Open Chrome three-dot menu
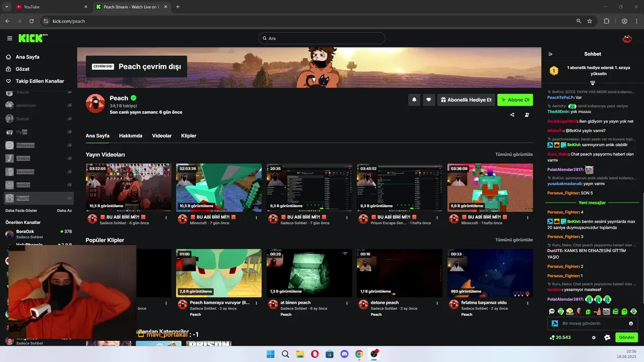Image resolution: width=644 pixels, height=362 pixels. point(637,21)
